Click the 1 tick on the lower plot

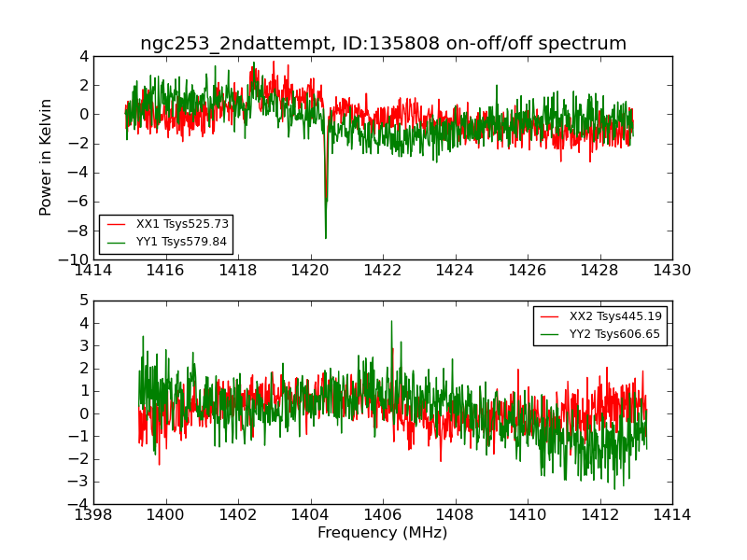point(84,391)
